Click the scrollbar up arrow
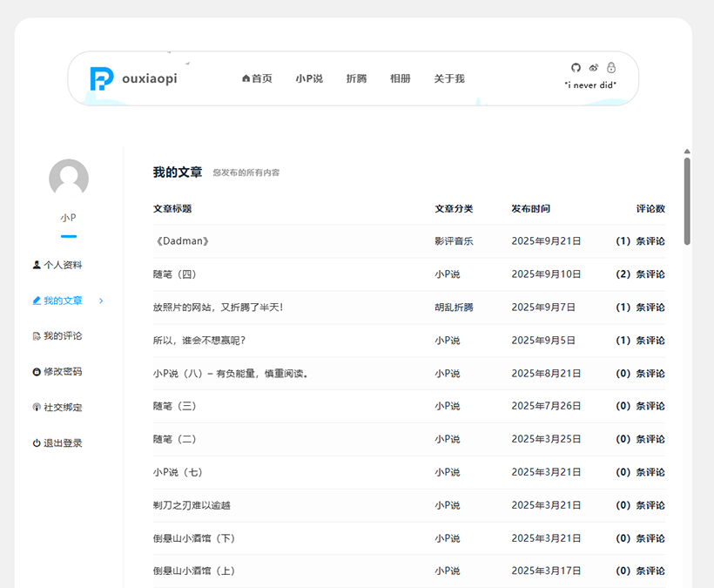This screenshot has height=588, width=714. coord(687,152)
